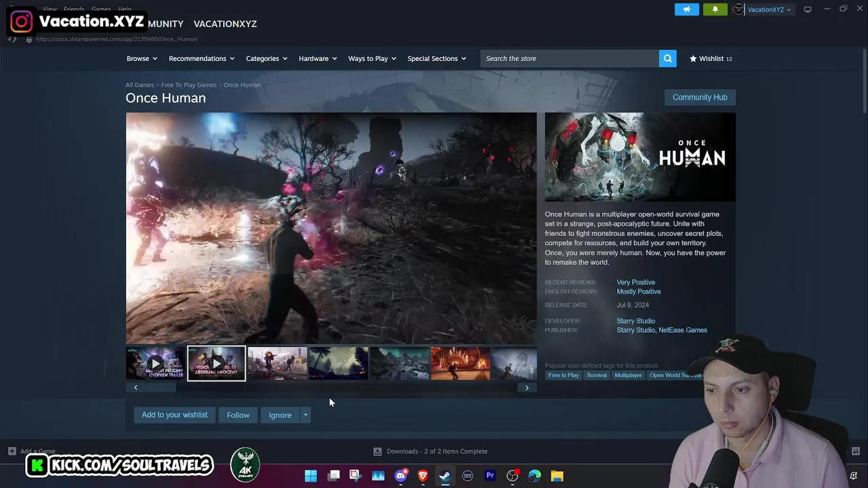Open the Categories dropdown
Image resolution: width=868 pixels, height=488 pixels.
point(267,59)
